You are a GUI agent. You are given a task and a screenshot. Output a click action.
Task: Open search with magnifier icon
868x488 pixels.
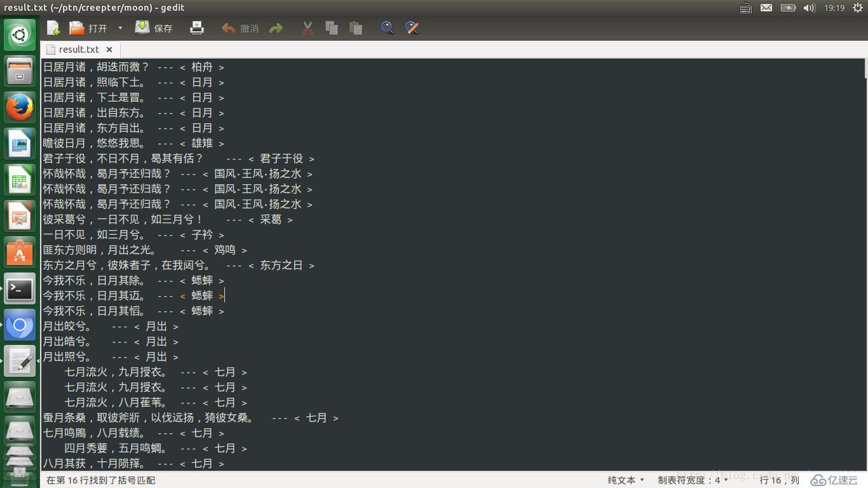(388, 28)
